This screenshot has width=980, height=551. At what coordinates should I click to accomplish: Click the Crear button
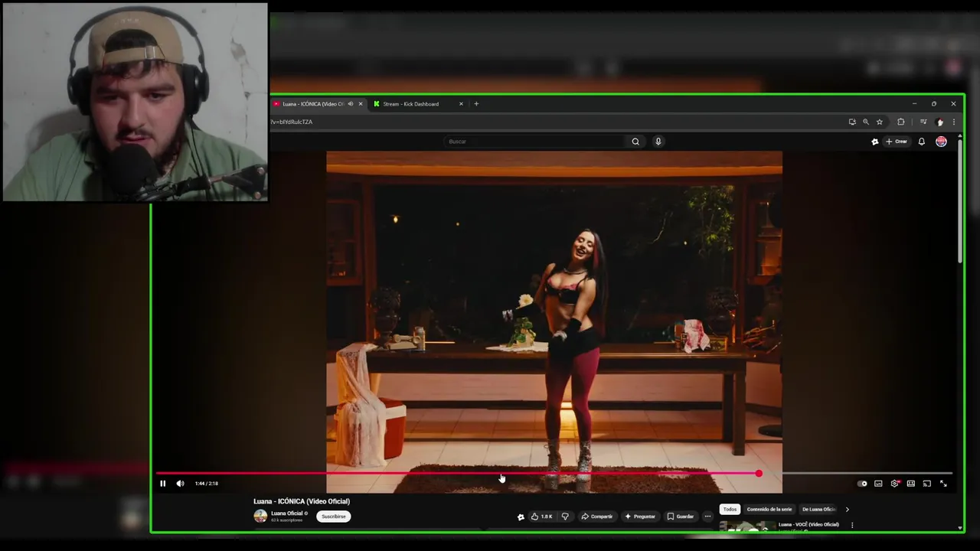click(x=897, y=142)
